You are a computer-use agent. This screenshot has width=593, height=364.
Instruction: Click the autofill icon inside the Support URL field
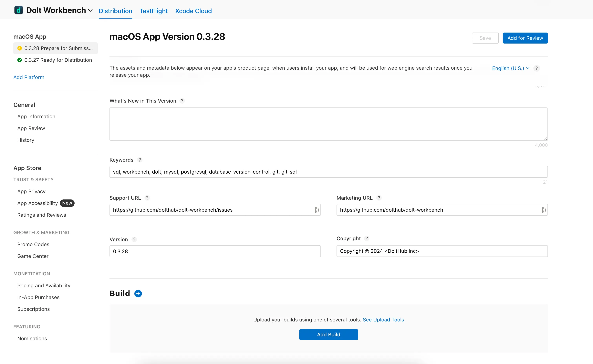coord(316,210)
